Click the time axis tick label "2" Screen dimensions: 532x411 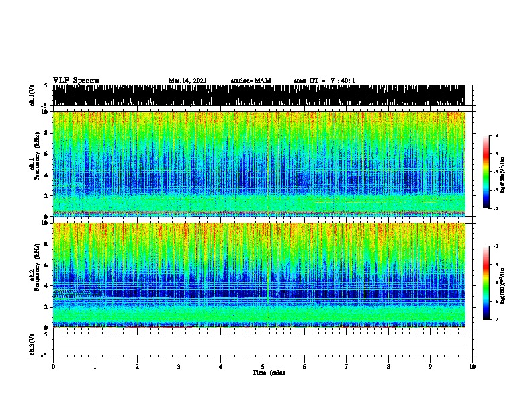click(137, 367)
